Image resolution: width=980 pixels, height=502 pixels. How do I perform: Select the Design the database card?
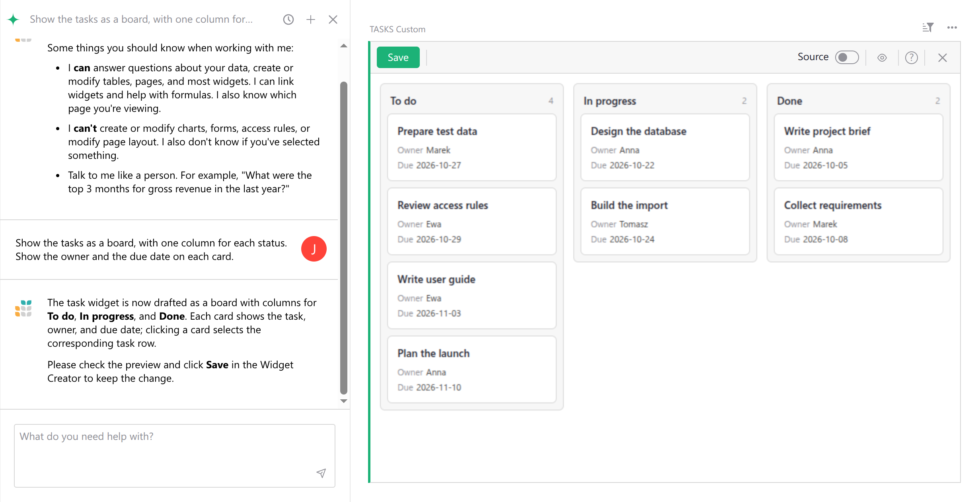pyautogui.click(x=665, y=147)
